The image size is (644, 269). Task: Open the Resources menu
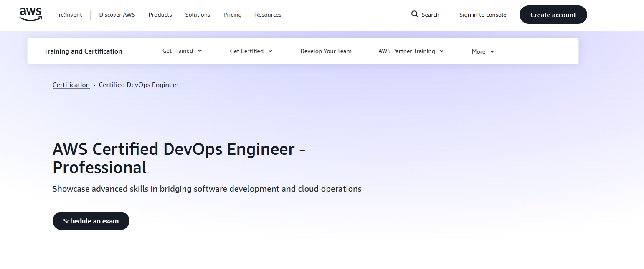tap(268, 15)
